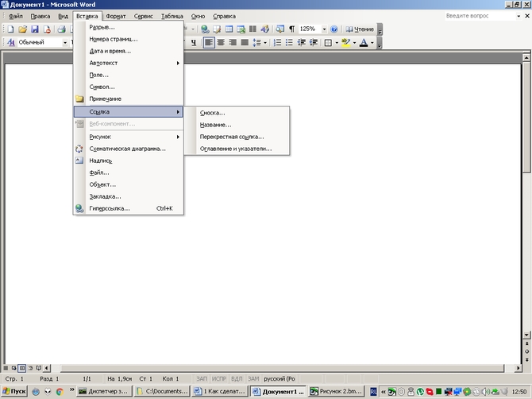532x399 pixels.
Task: Click the Пуск start button
Action: point(13,391)
